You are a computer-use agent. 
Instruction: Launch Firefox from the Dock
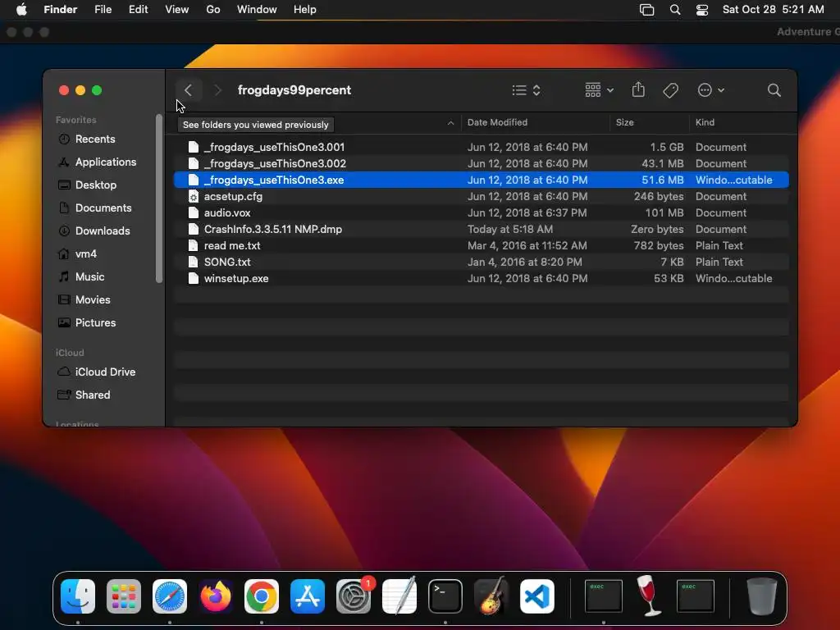click(x=216, y=596)
